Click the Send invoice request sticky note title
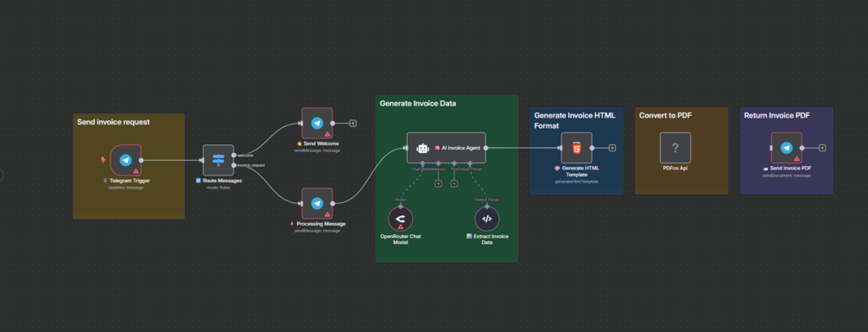The height and width of the screenshot is (332, 868). (113, 122)
